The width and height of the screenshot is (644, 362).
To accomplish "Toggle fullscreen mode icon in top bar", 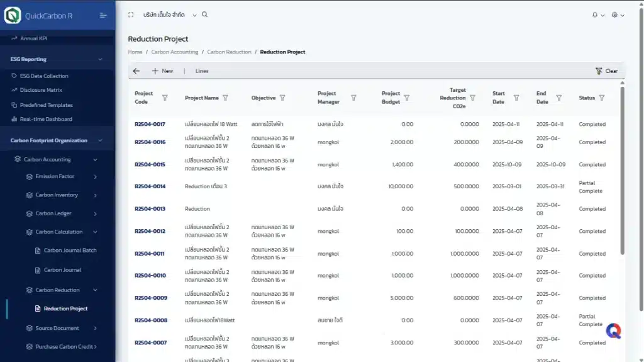I will coord(131,15).
